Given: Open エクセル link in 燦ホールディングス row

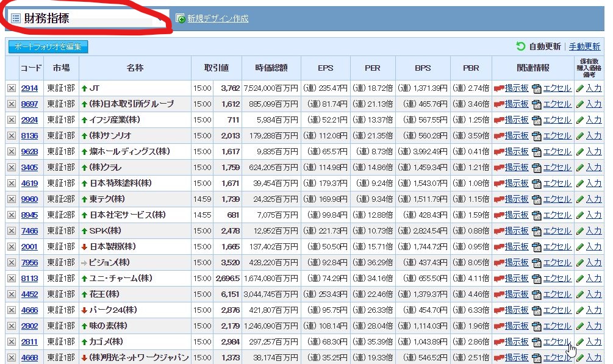Looking at the screenshot, I should pyautogui.click(x=557, y=152).
